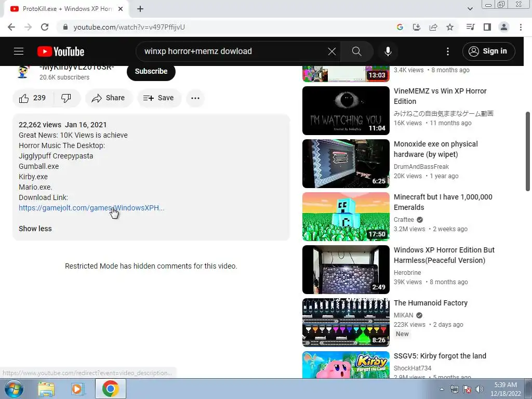Image resolution: width=532 pixels, height=399 pixels.
Task: Open The Humanoid Factory title
Action: click(x=431, y=303)
